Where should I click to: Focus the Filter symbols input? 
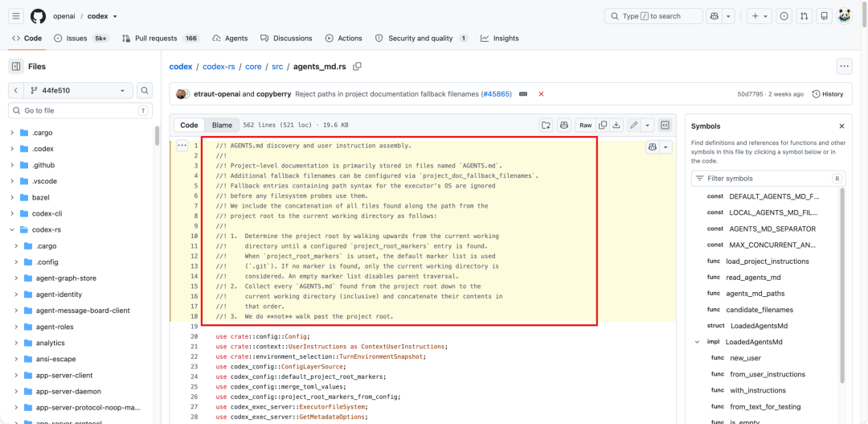click(x=768, y=179)
